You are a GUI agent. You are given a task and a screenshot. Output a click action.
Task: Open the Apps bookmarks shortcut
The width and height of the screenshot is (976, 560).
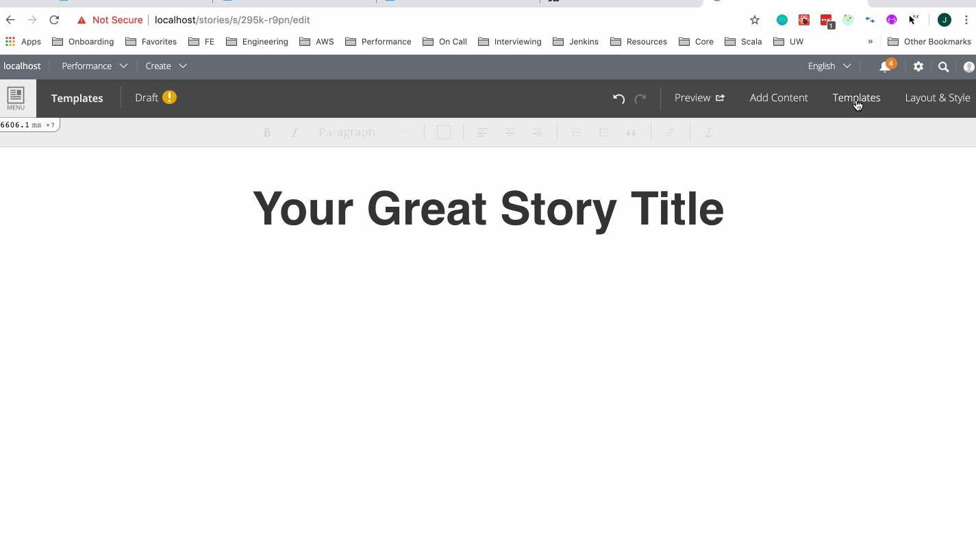(x=23, y=42)
